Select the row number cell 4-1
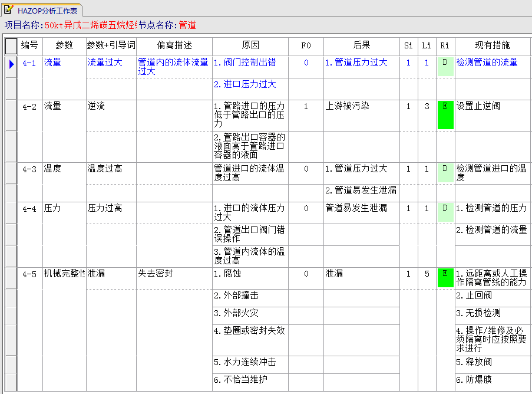The height and width of the screenshot is (394, 532). (x=29, y=63)
